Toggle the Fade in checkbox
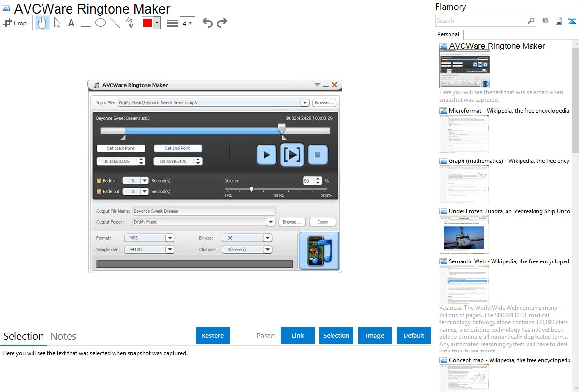 [x=99, y=181]
